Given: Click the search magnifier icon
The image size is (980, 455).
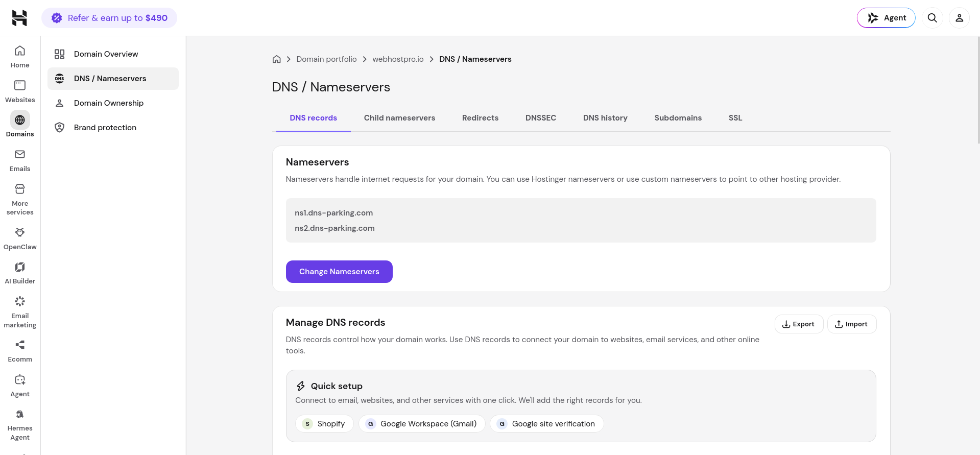Looking at the screenshot, I should point(933,18).
